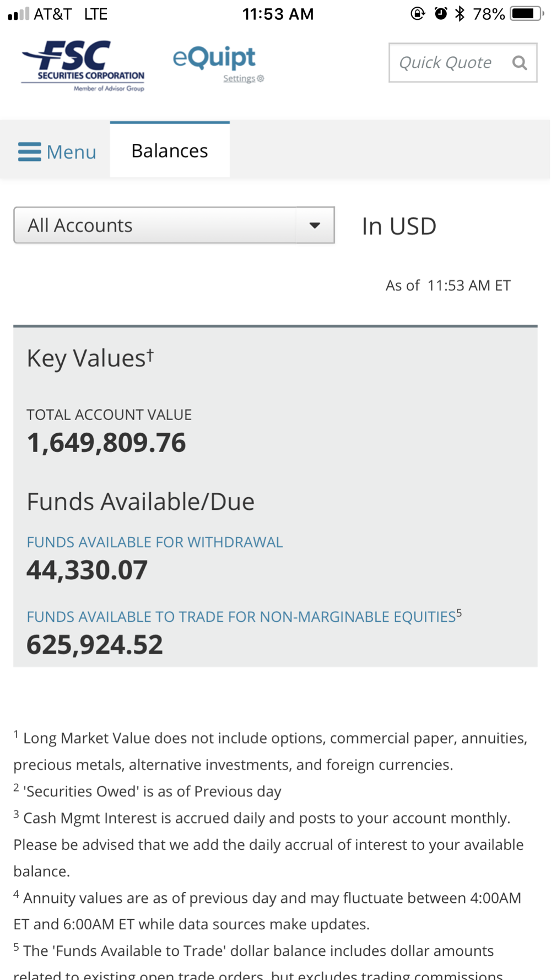Image resolution: width=551 pixels, height=980 pixels.
Task: Tap the Total Account Value amount
Action: [x=106, y=443]
